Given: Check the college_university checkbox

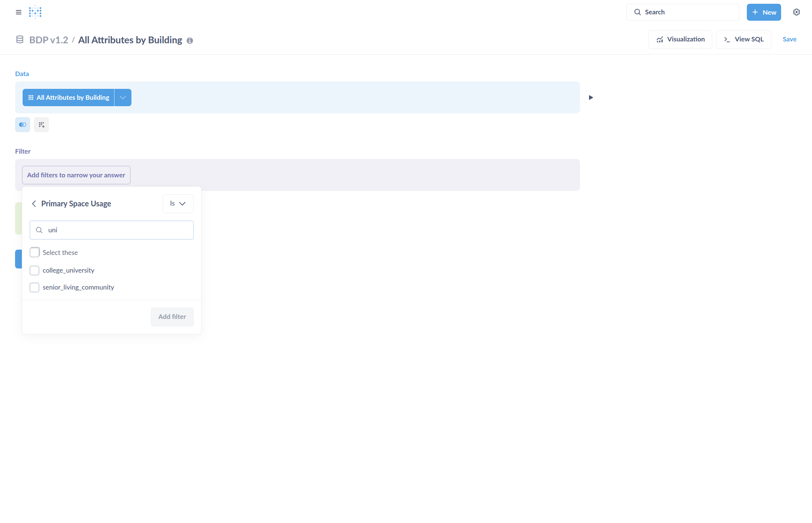Looking at the screenshot, I should (x=35, y=270).
